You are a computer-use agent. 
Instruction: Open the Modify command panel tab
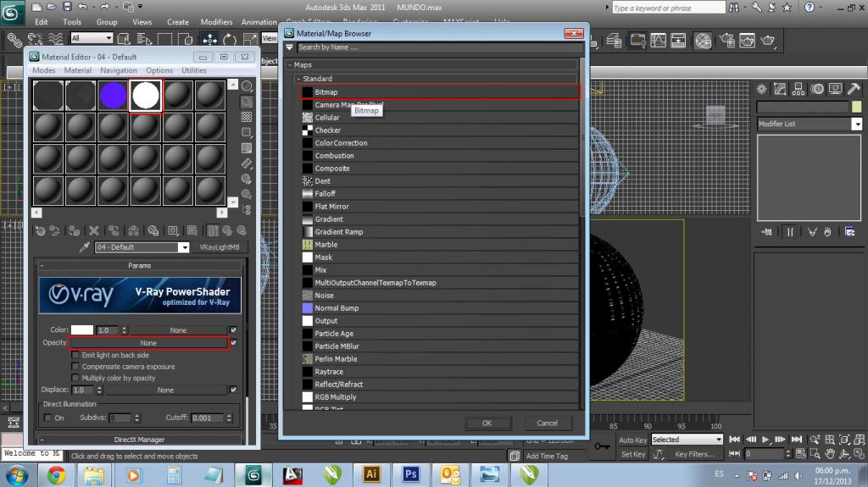(x=781, y=89)
